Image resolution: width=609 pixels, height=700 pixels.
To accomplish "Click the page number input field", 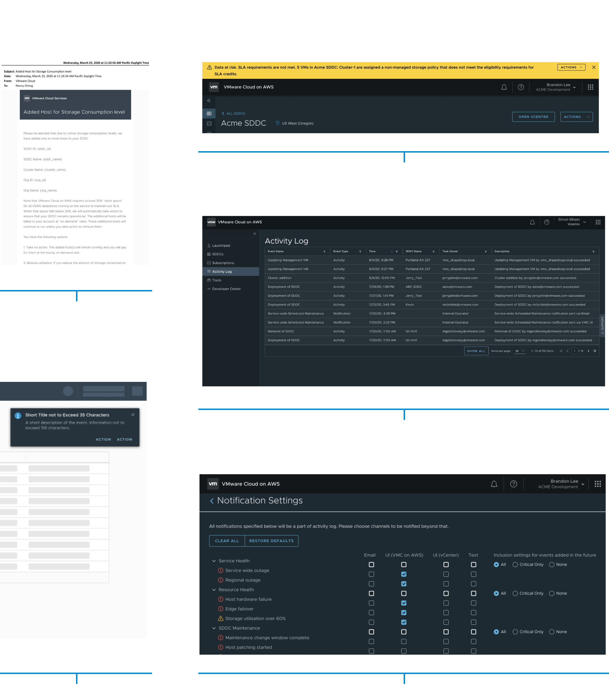I will coord(574,351).
